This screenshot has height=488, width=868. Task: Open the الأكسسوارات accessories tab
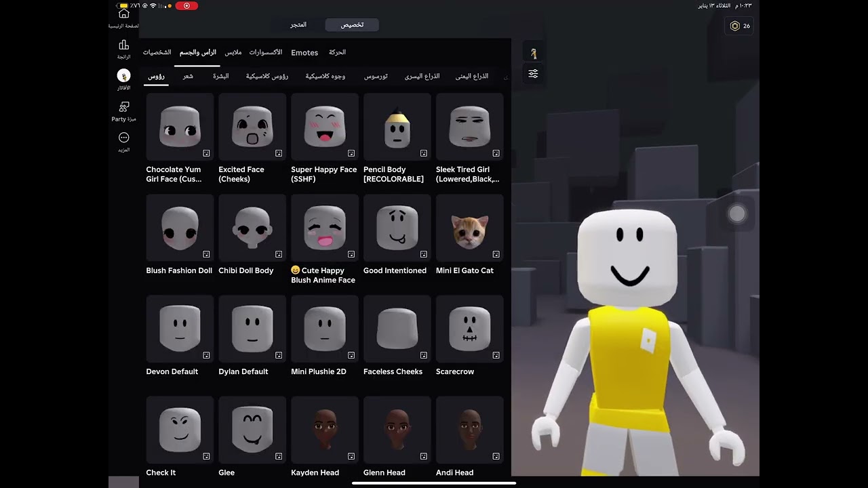tap(266, 52)
